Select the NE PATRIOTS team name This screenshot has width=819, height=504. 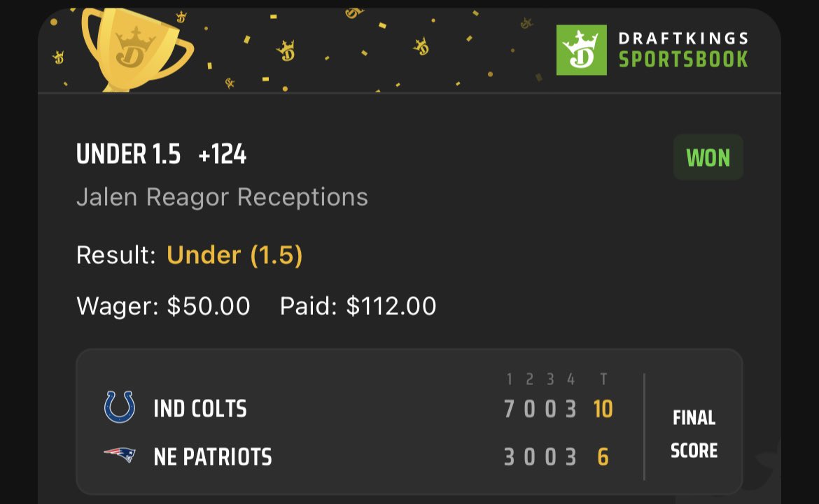213,457
